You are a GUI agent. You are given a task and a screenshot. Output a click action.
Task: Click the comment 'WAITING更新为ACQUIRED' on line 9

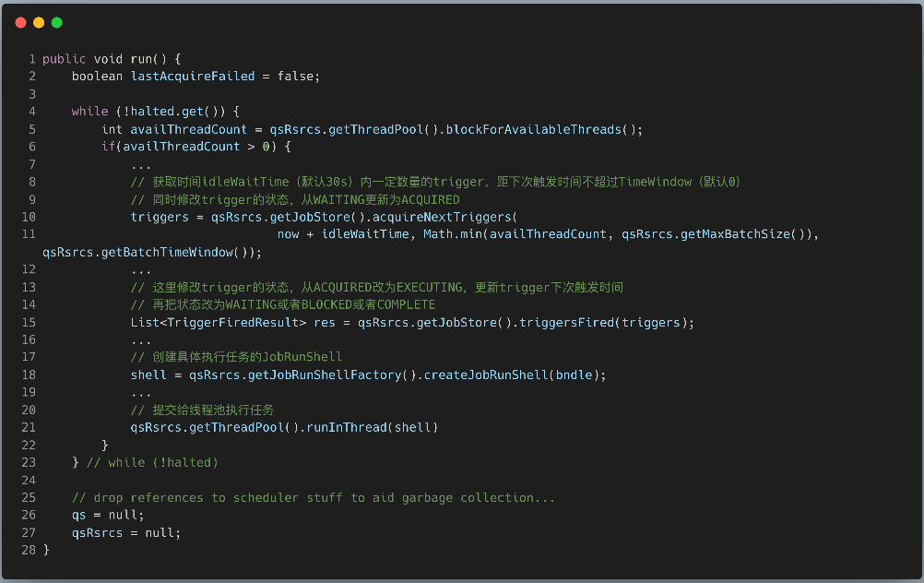[x=386, y=199]
